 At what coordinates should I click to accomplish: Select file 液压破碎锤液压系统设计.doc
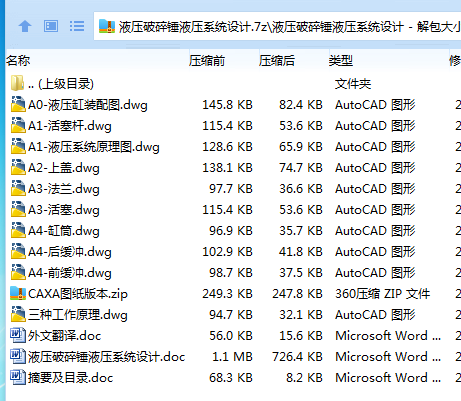coord(106,357)
